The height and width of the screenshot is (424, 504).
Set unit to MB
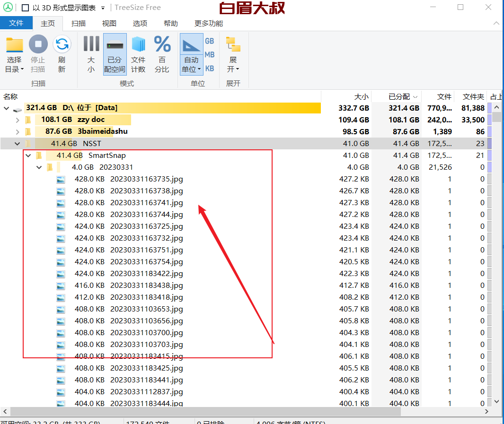click(x=210, y=55)
